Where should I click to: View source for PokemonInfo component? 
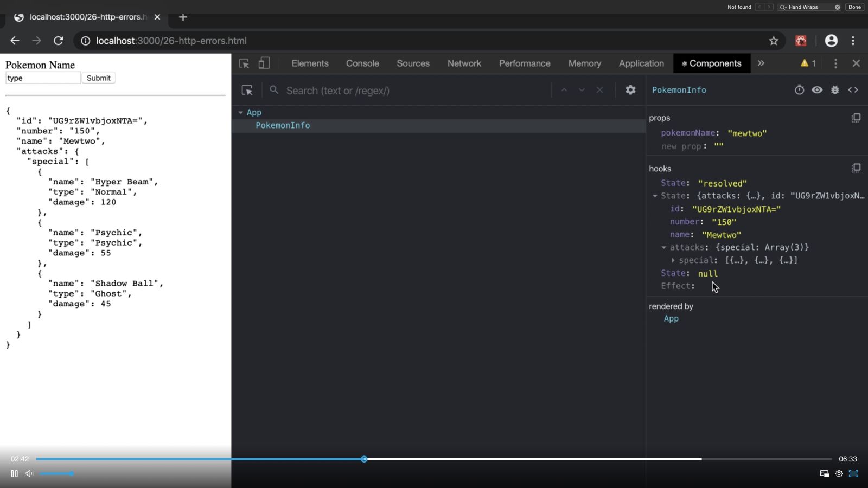click(x=853, y=90)
